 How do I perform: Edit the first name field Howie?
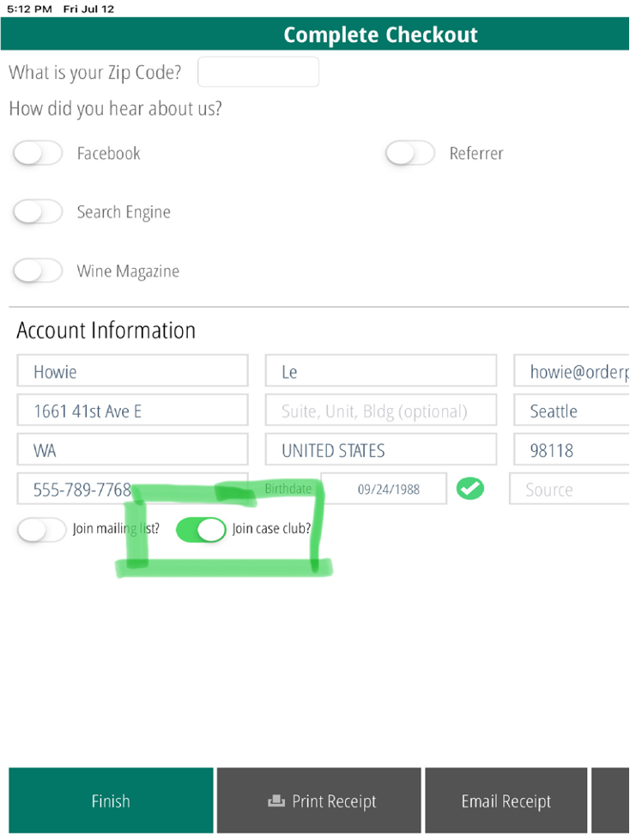click(x=132, y=371)
